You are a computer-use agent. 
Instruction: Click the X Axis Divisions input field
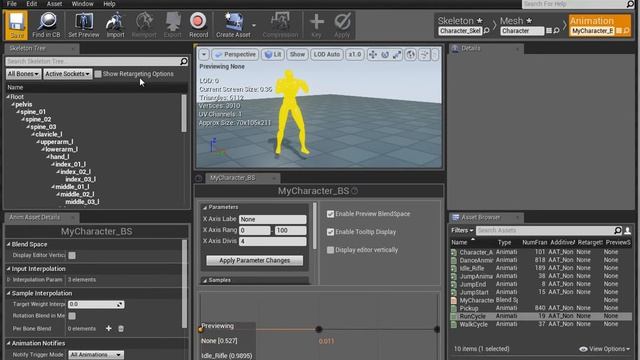(x=273, y=242)
